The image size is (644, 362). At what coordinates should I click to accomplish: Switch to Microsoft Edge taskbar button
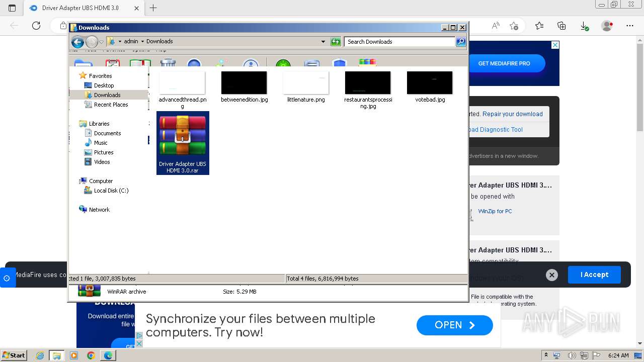[108, 355]
